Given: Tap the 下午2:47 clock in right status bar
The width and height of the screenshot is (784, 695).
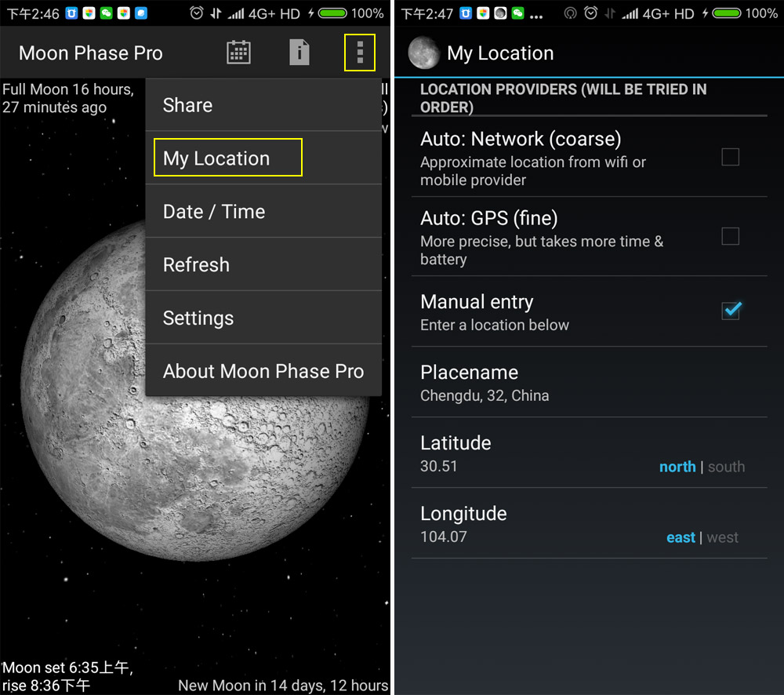Looking at the screenshot, I should [427, 13].
